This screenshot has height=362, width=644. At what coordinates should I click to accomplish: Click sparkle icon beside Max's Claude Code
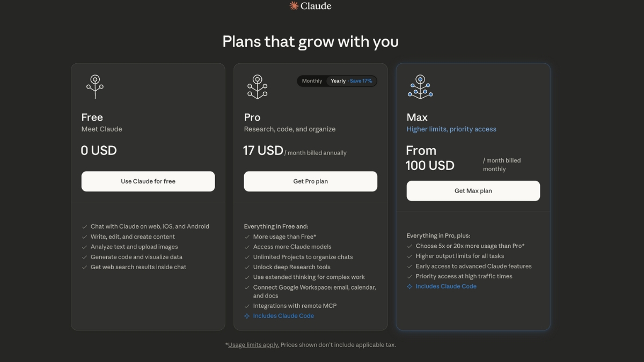coord(409,286)
